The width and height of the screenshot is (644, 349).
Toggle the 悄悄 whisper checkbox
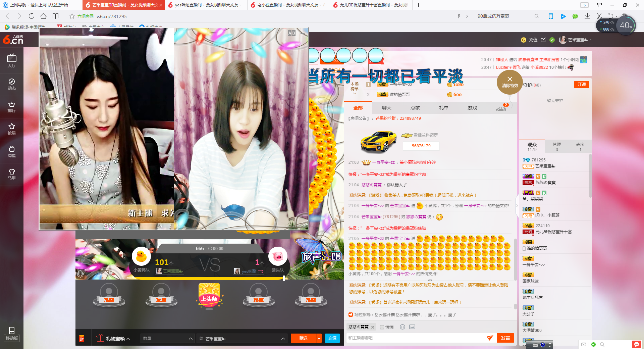[382, 327]
